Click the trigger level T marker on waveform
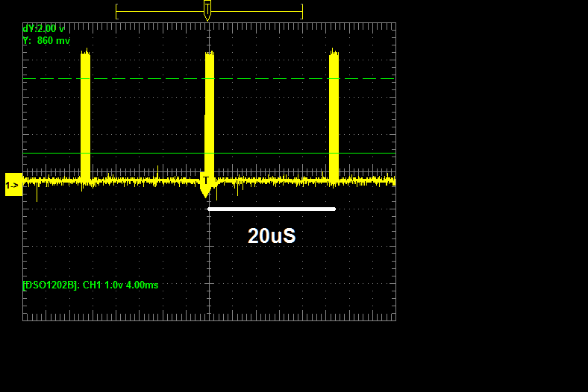The width and height of the screenshot is (588, 392). pyautogui.click(x=205, y=185)
